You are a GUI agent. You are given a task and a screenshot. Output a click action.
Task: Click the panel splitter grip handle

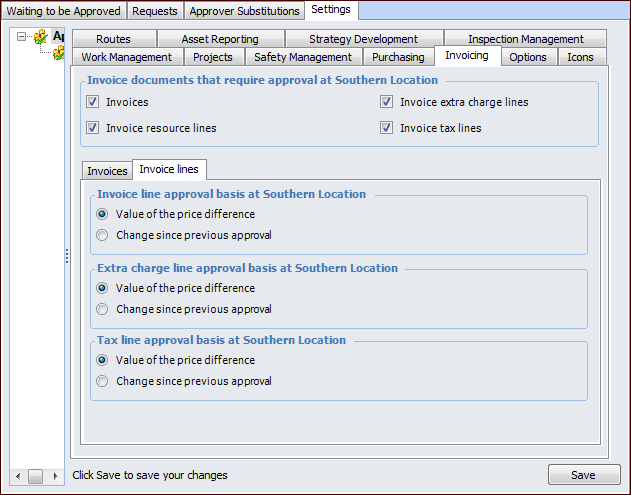click(67, 256)
